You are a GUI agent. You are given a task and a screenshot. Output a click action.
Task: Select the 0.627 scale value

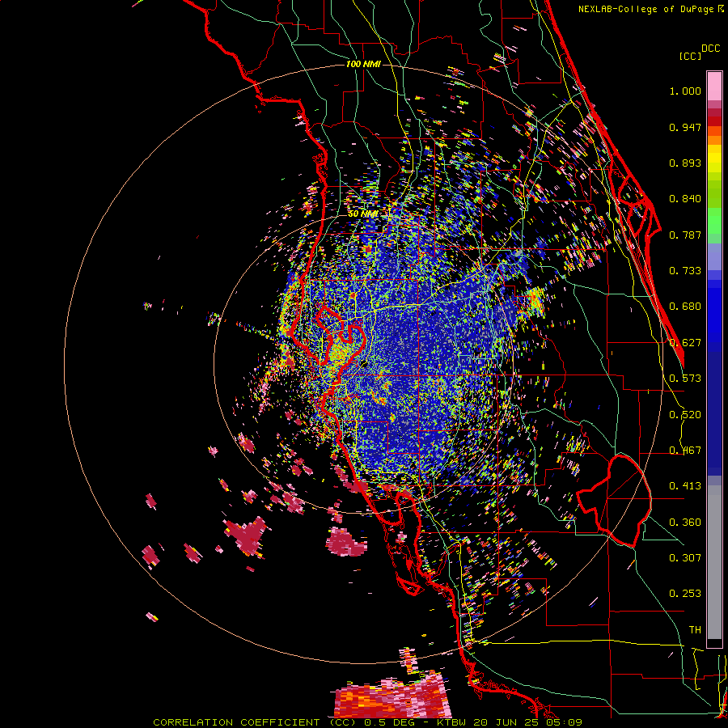click(x=685, y=343)
